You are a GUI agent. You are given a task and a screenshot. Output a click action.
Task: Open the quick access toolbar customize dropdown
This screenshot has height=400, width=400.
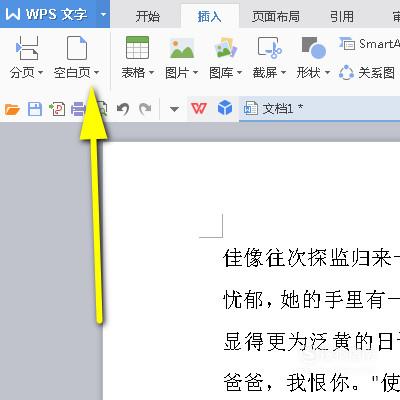[174, 109]
